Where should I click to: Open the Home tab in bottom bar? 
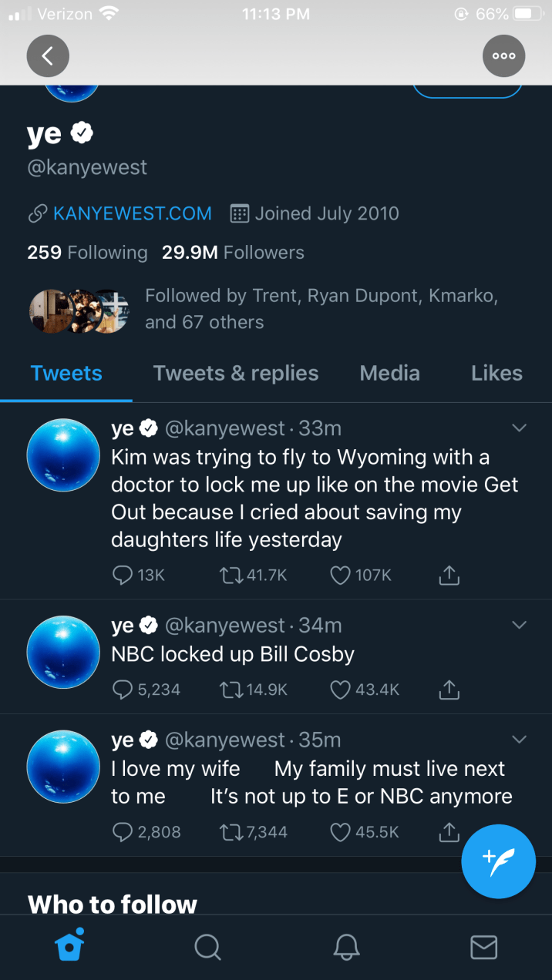(69, 946)
